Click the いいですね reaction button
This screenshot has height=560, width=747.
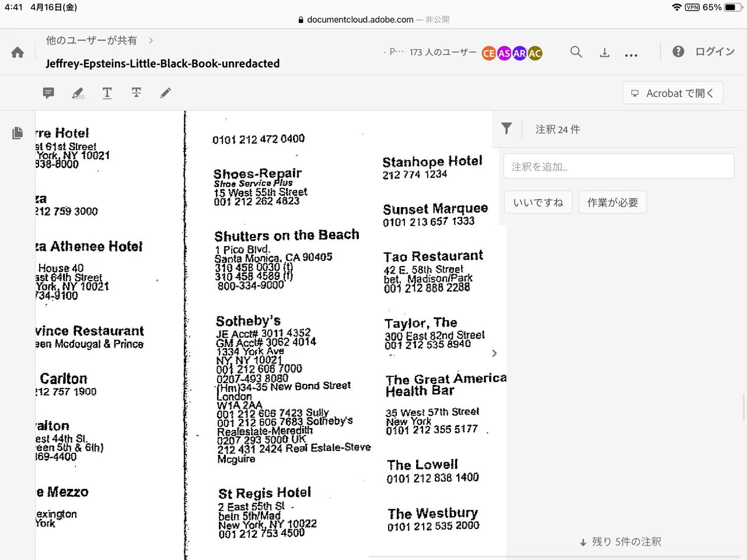538,202
